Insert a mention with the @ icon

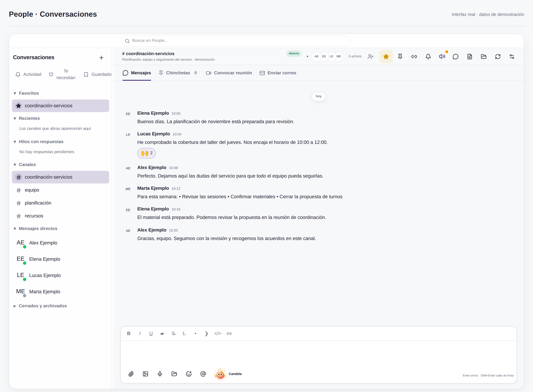tap(203, 374)
